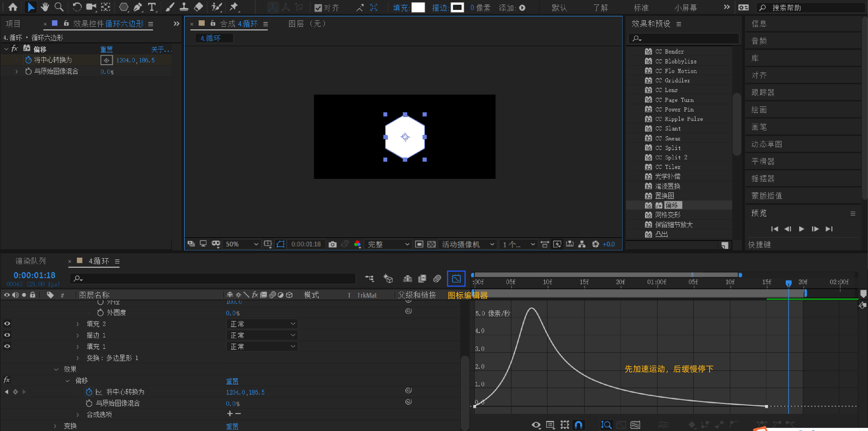The image size is (868, 431).
Task: Open the 50% magnification dropdown
Action: [x=242, y=244]
